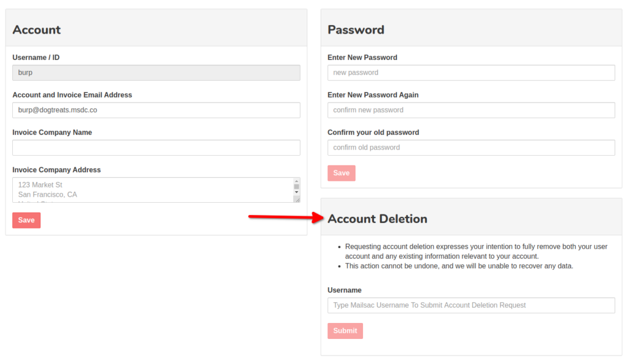Focus the Invoice Company Name input
This screenshot has height=364, width=628.
(156, 148)
